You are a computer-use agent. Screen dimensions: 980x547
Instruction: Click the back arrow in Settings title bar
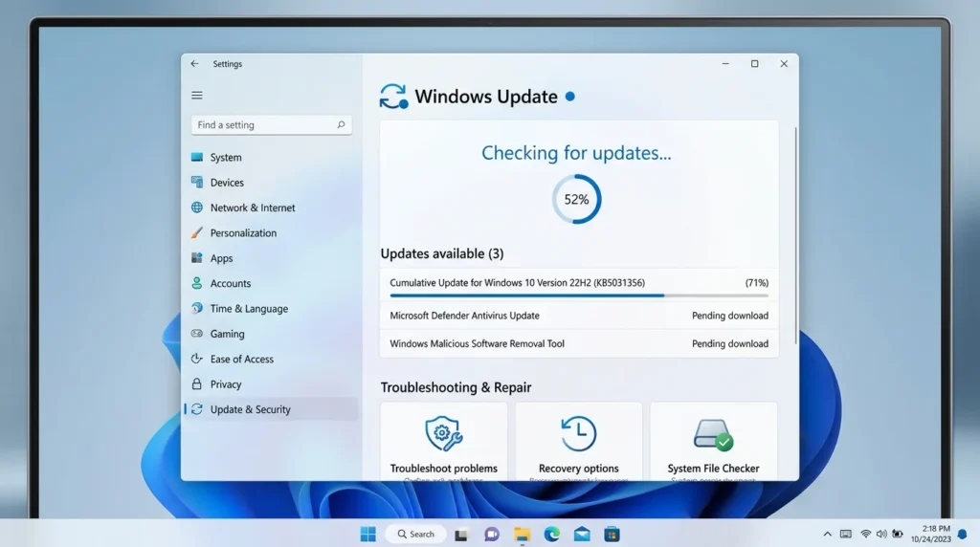point(194,64)
